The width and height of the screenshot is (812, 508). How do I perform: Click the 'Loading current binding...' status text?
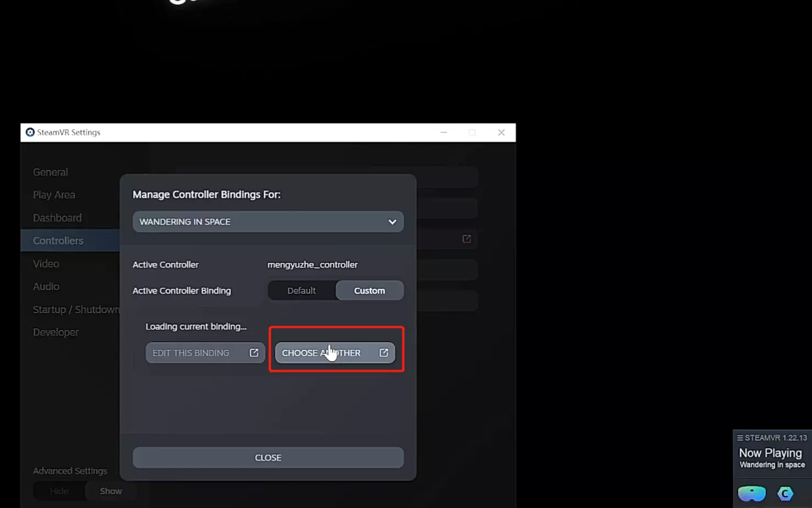click(x=196, y=326)
